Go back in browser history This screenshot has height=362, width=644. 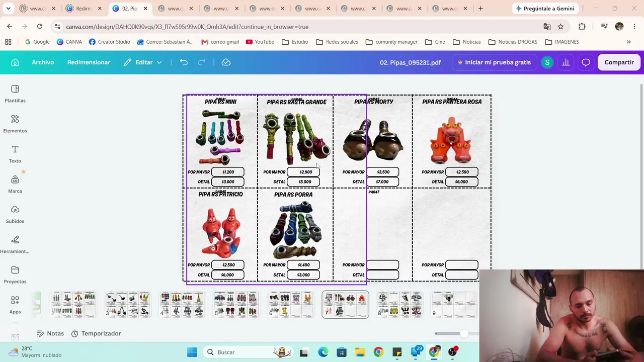coord(10,27)
